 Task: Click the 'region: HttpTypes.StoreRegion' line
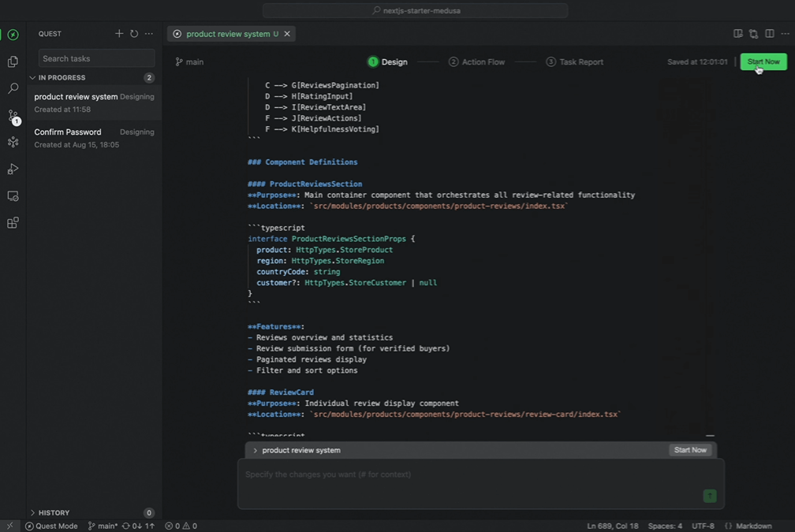320,261
